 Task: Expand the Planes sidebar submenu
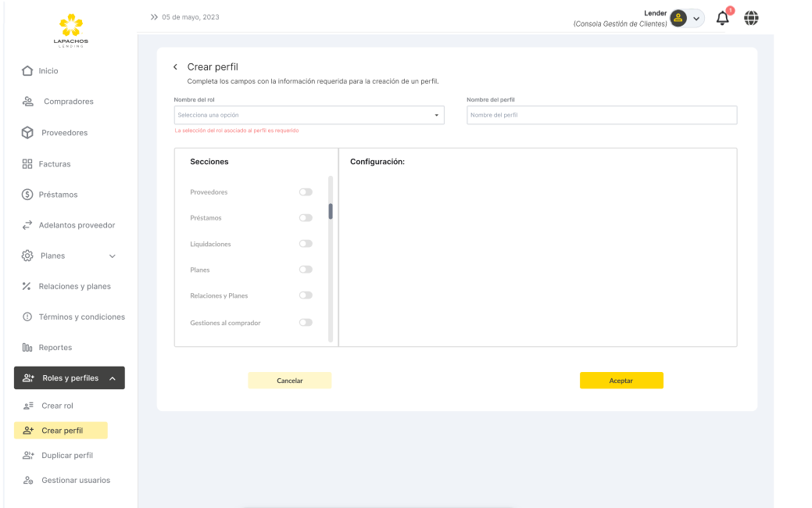point(112,256)
